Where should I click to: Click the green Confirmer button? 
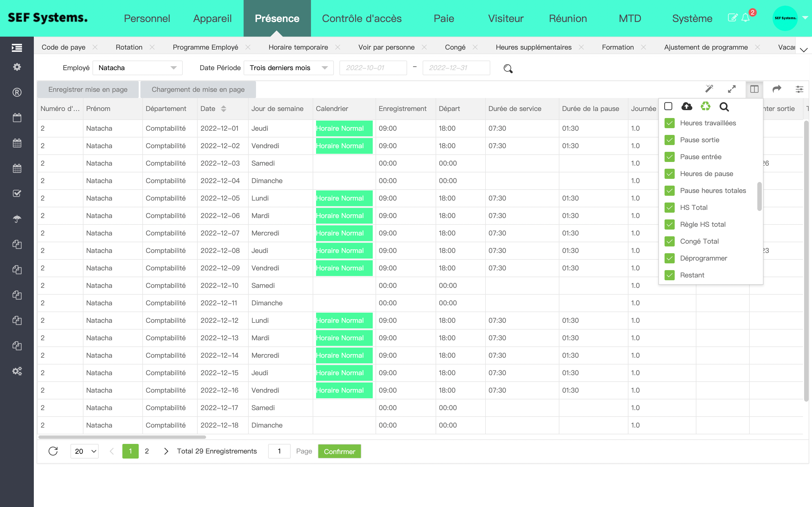[x=339, y=451]
